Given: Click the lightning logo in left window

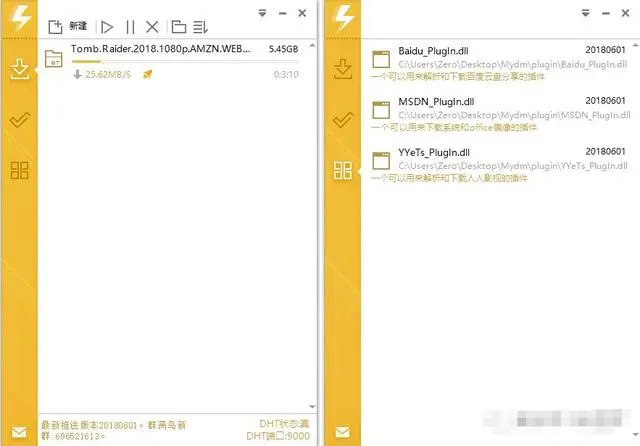Looking at the screenshot, I should point(20,17).
